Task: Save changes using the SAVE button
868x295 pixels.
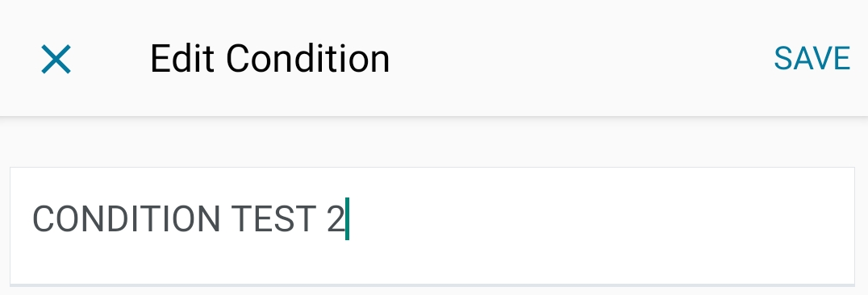Action: coord(812,59)
